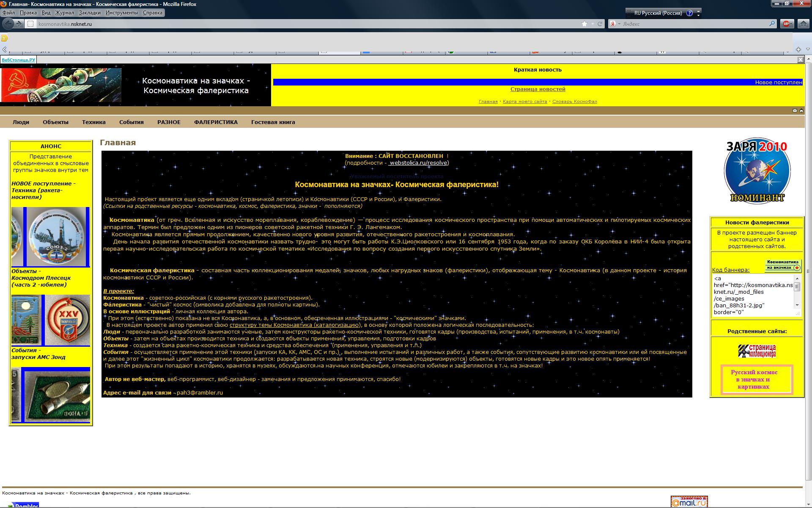Reload the page with the refresh icon

(599, 24)
